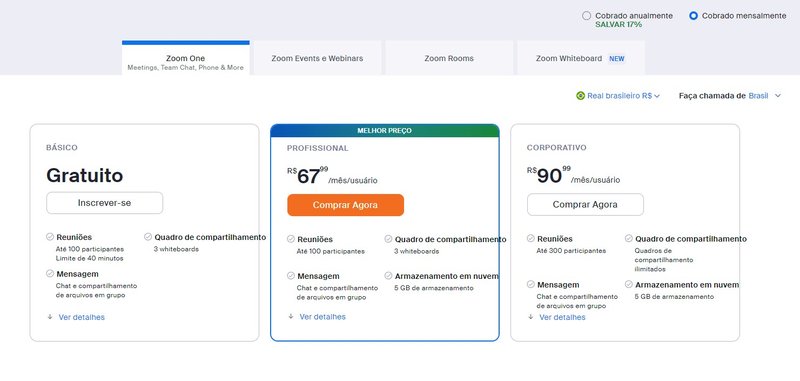Click the R$67,99 price in Profissional
The width and height of the screenshot is (800, 381).
308,175
